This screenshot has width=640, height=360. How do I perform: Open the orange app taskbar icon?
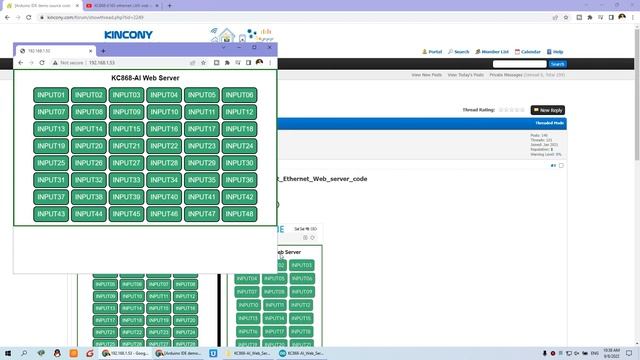click(x=73, y=353)
